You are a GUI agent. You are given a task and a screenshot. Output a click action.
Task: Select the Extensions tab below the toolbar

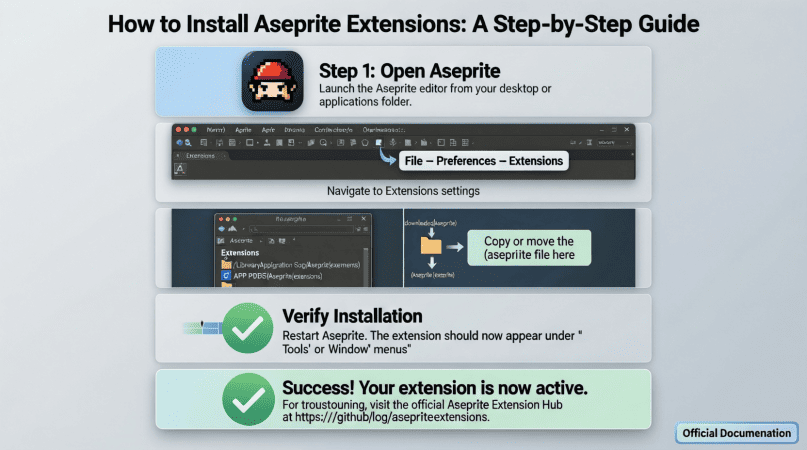(200, 156)
